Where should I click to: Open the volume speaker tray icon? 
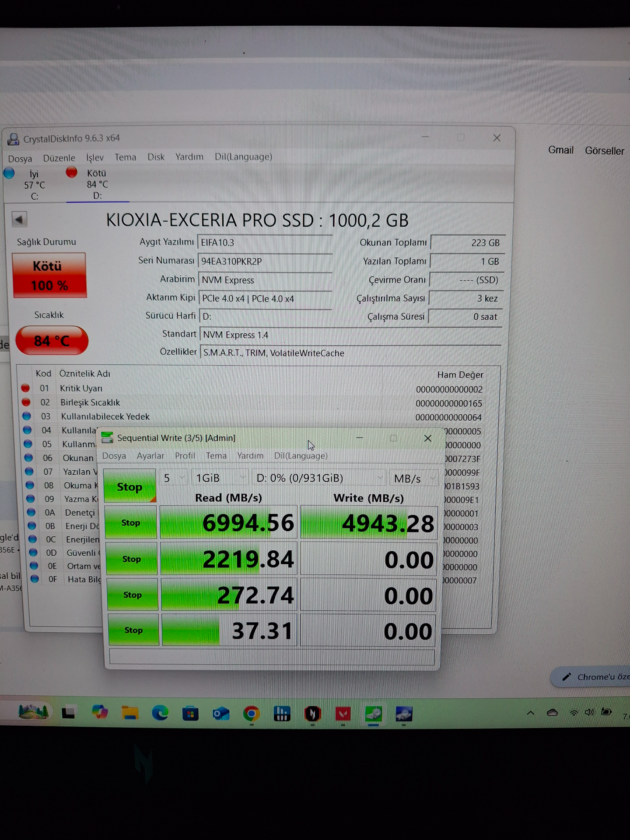tap(589, 712)
